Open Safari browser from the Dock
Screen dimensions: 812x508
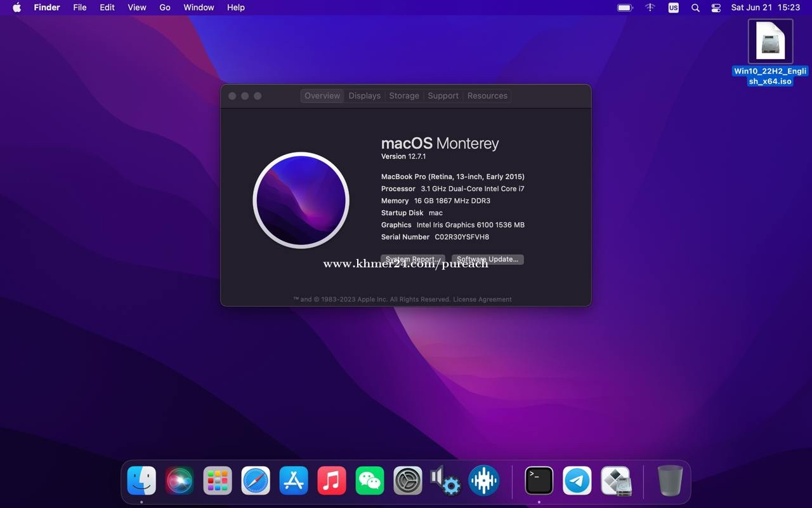256,481
